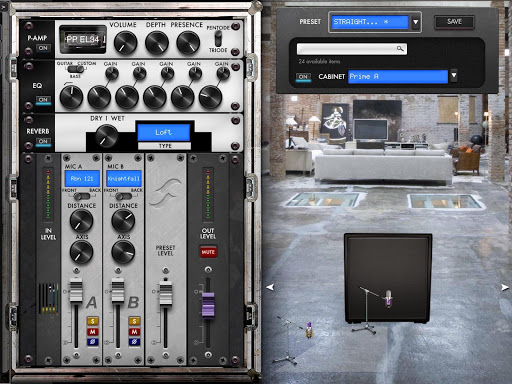Viewport: 512px width, 384px height.
Task: Select the microphone in front of cabinet
Action: coord(388,298)
